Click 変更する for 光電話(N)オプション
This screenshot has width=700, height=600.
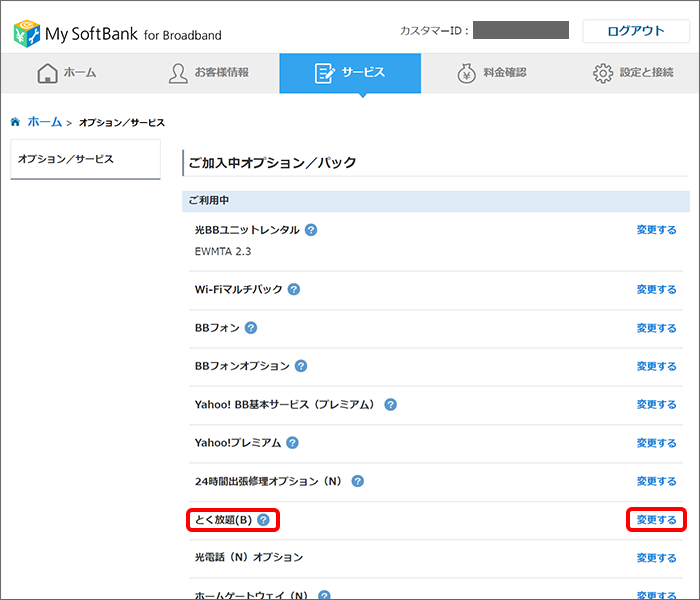click(x=656, y=558)
